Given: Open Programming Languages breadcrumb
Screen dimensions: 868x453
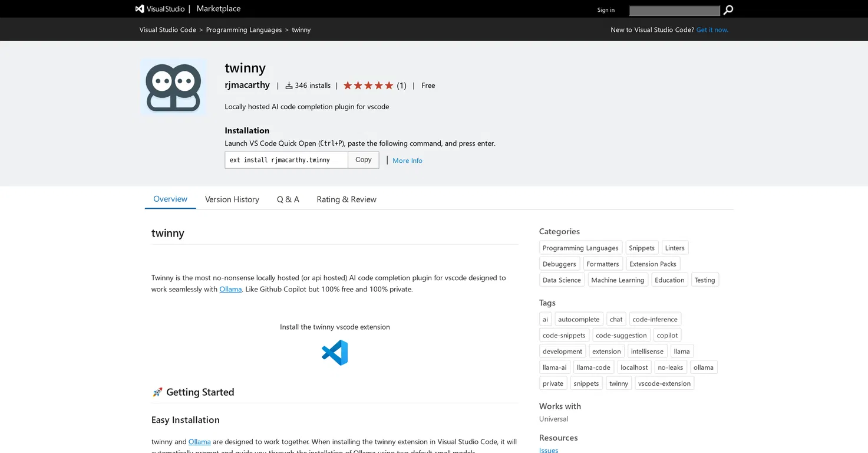Looking at the screenshot, I should (244, 29).
